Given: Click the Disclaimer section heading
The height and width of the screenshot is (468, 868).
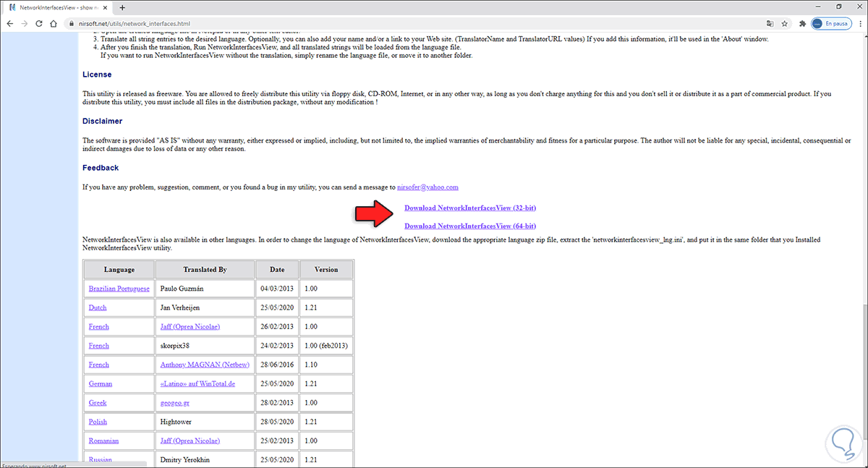Looking at the screenshot, I should pos(103,121).
